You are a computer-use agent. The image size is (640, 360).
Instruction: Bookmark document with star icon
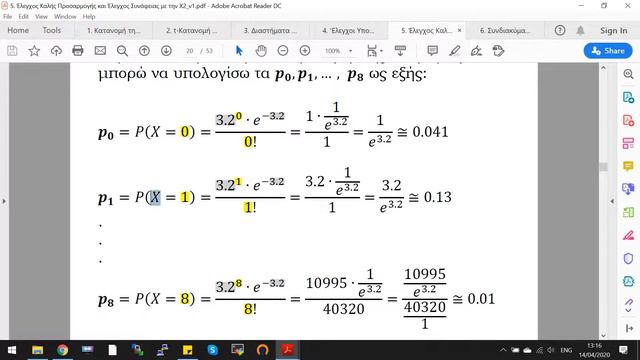tap(34, 51)
